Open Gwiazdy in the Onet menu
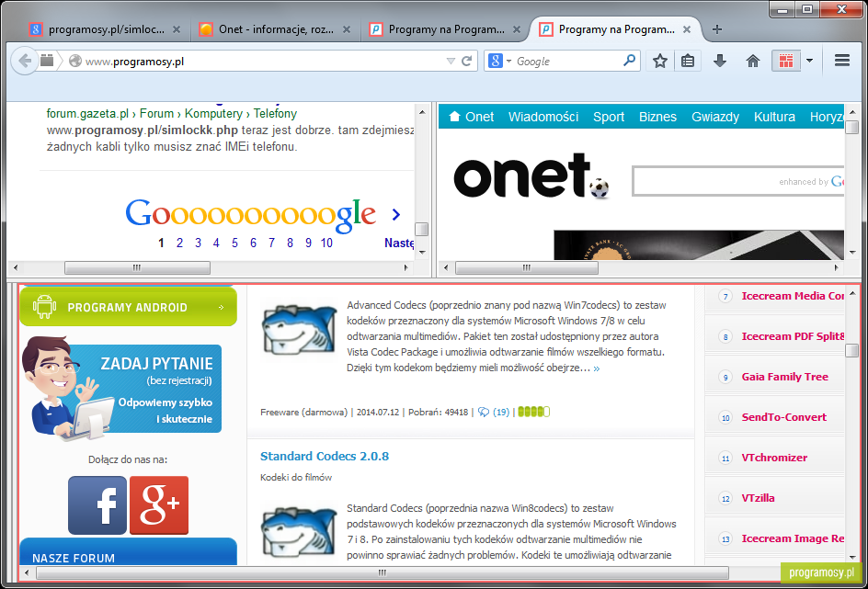 tap(715, 117)
